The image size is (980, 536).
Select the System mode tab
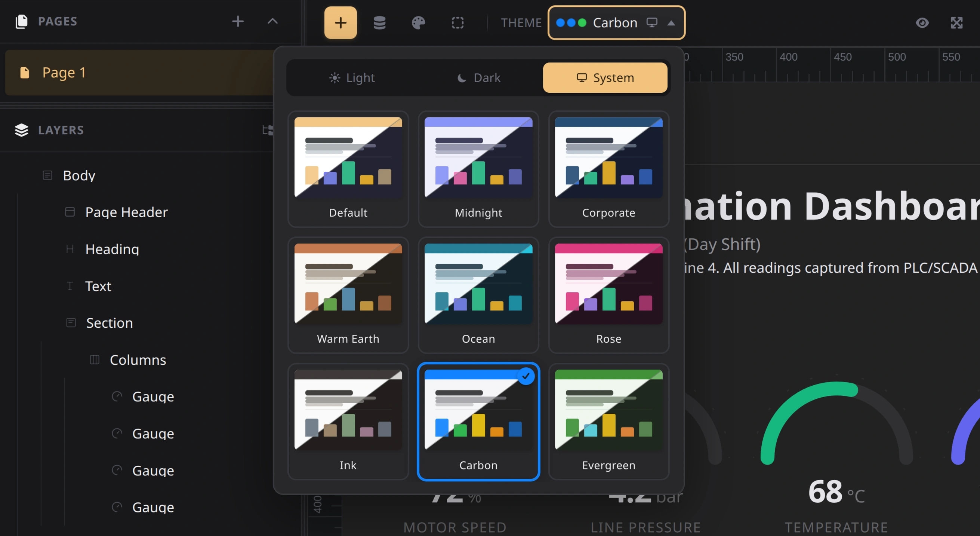(605, 78)
